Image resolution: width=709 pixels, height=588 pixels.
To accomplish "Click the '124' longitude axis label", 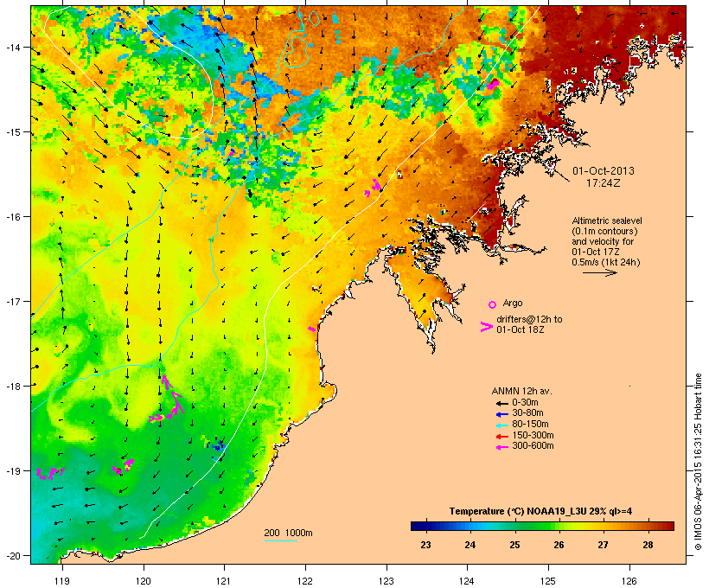I will [467, 581].
